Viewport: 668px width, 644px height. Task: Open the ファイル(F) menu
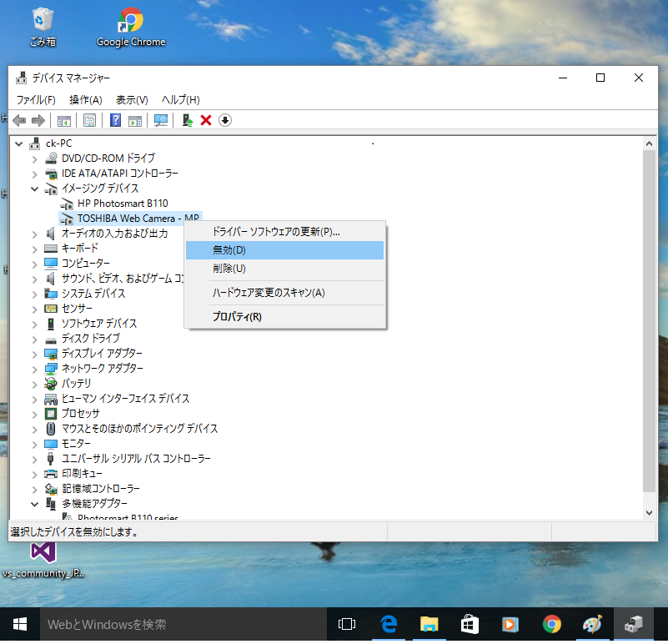click(x=36, y=100)
